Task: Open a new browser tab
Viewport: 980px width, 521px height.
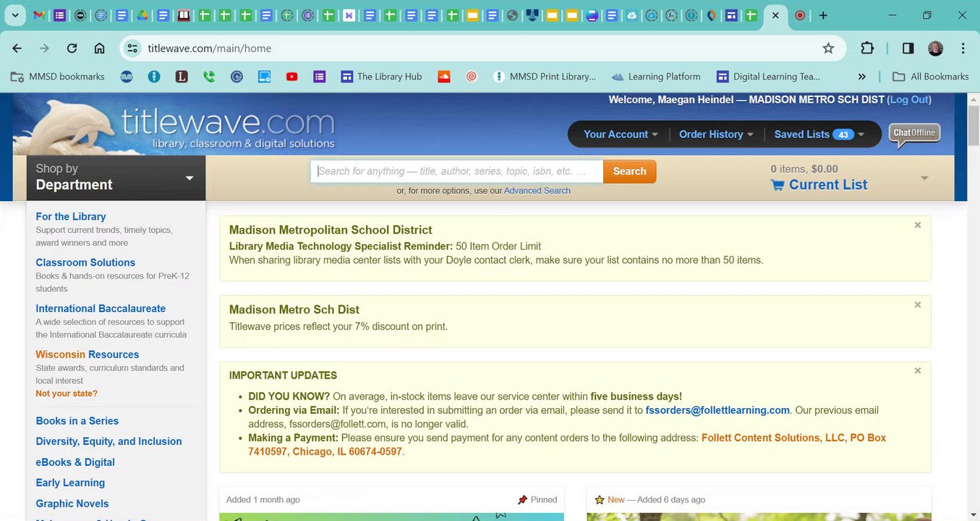Action: [823, 15]
